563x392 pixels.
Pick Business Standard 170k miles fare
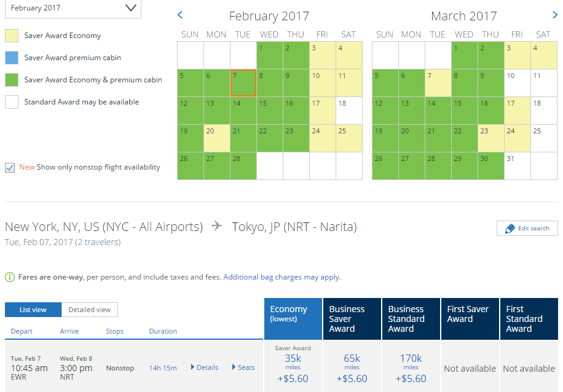(x=411, y=367)
